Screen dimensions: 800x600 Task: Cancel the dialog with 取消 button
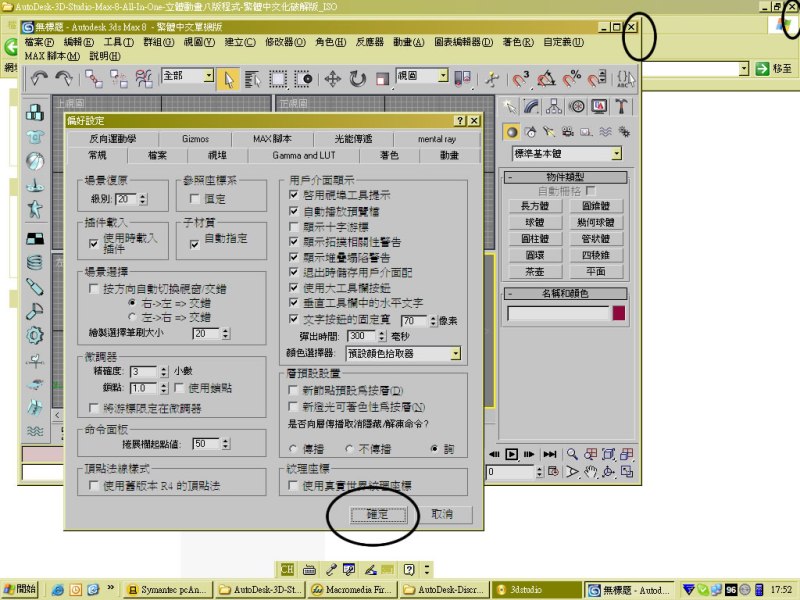tap(442, 514)
